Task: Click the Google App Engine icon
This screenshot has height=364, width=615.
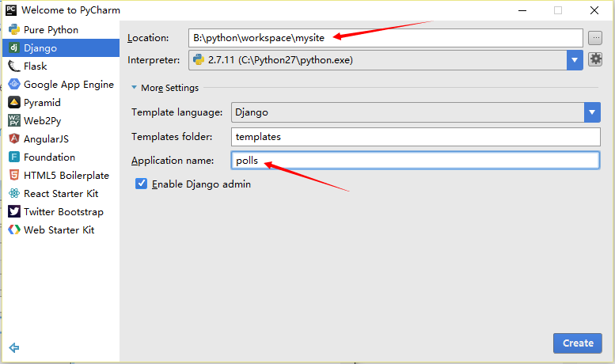Action: (14, 85)
